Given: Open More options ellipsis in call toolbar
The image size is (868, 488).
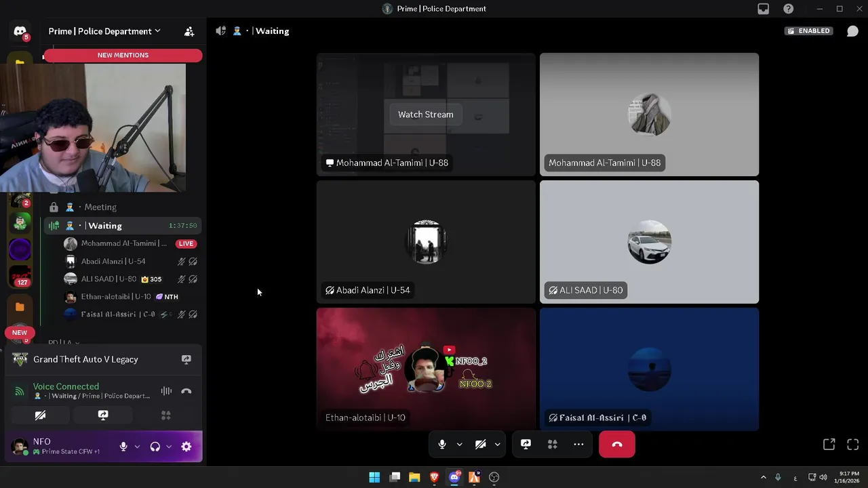Looking at the screenshot, I should [578, 445].
